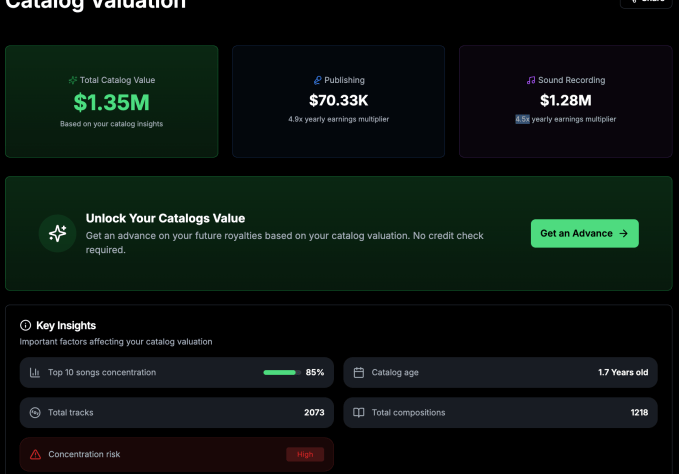Click the book icon beside Total compositions
Image resolution: width=679 pixels, height=474 pixels.
point(359,413)
